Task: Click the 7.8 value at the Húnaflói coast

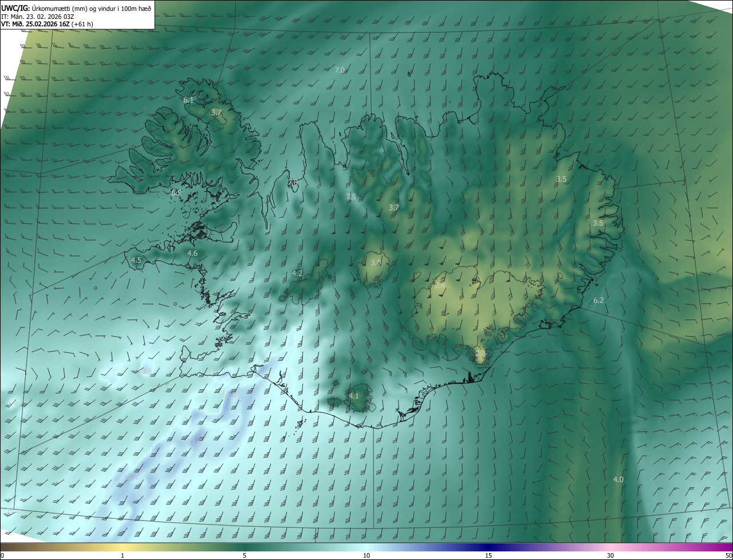Action: [x=293, y=183]
